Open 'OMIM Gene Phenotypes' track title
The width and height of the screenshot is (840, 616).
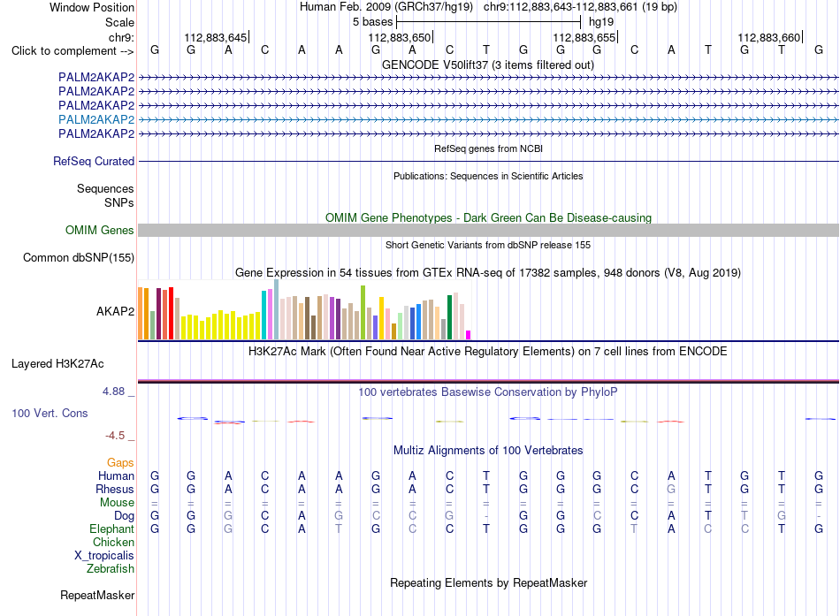(488, 218)
